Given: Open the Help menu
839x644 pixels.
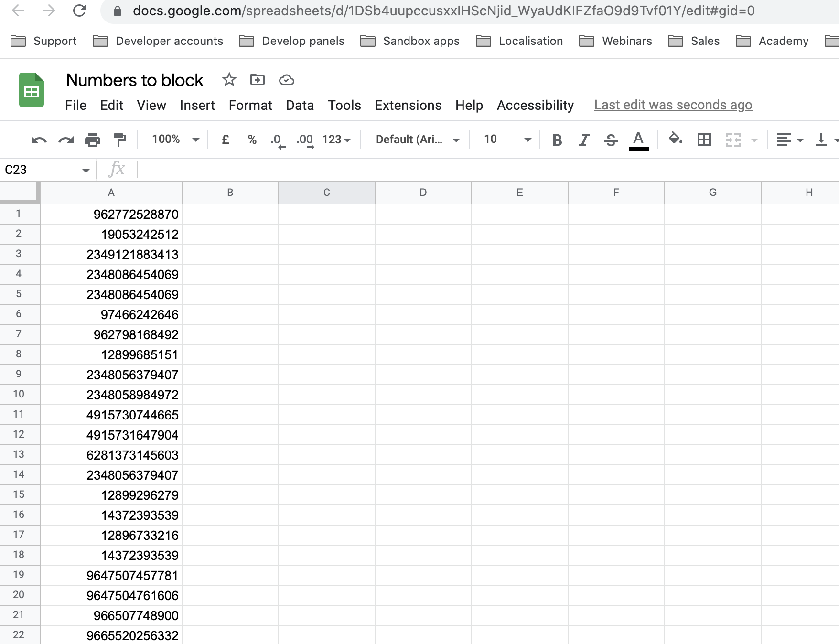Looking at the screenshot, I should [469, 105].
